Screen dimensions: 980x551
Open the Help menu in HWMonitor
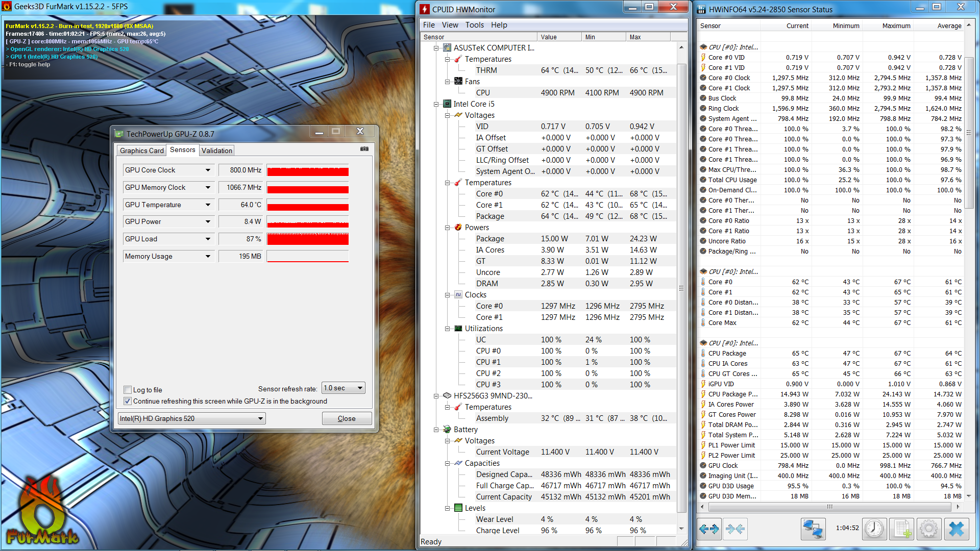tap(499, 24)
